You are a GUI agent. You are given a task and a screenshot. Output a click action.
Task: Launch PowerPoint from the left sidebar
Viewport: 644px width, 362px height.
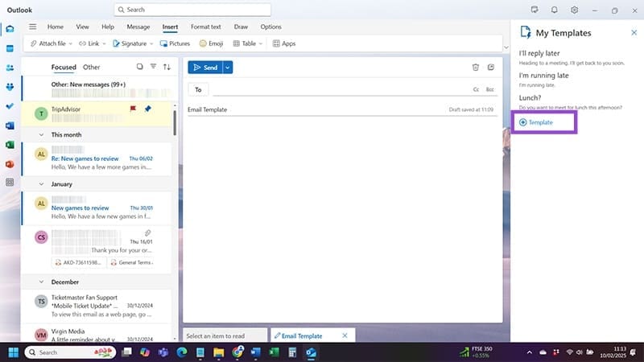point(10,164)
